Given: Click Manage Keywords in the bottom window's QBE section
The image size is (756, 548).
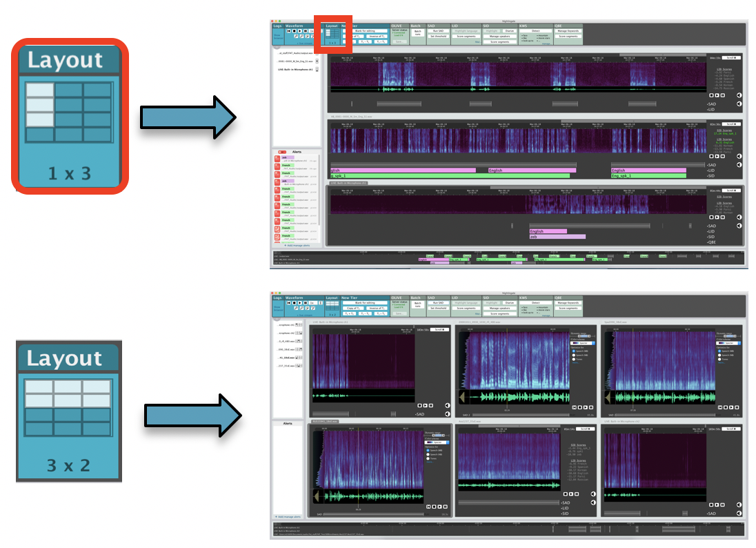Looking at the screenshot, I should coord(568,303).
